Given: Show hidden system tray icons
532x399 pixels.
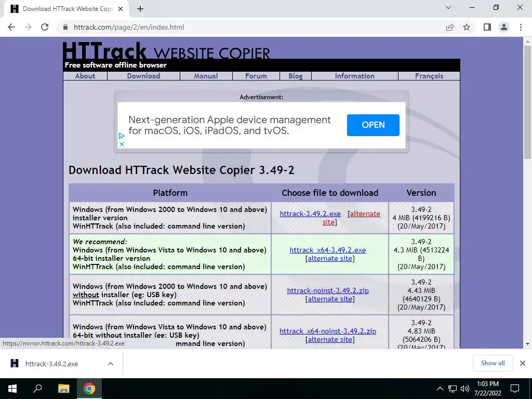Looking at the screenshot, I should 440,389.
